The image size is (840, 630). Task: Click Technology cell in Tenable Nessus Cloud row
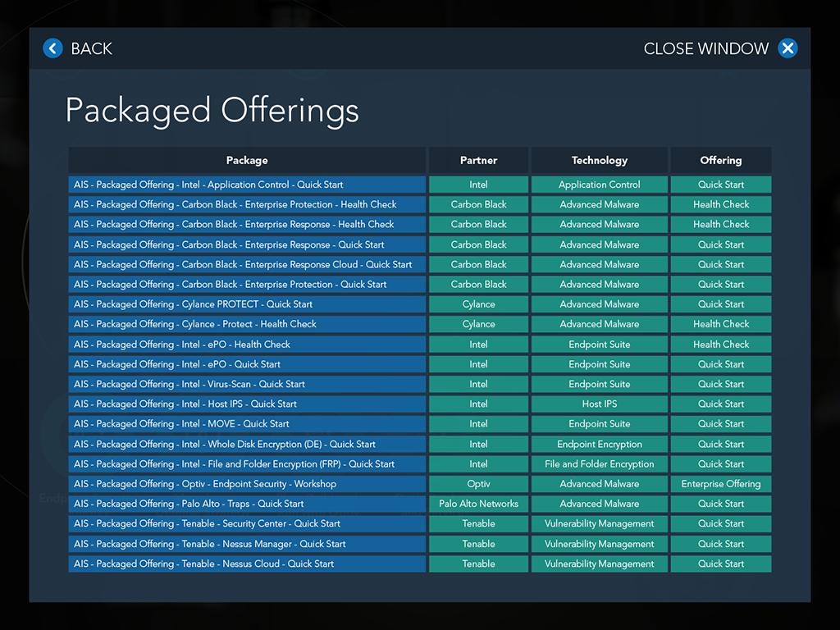point(600,564)
